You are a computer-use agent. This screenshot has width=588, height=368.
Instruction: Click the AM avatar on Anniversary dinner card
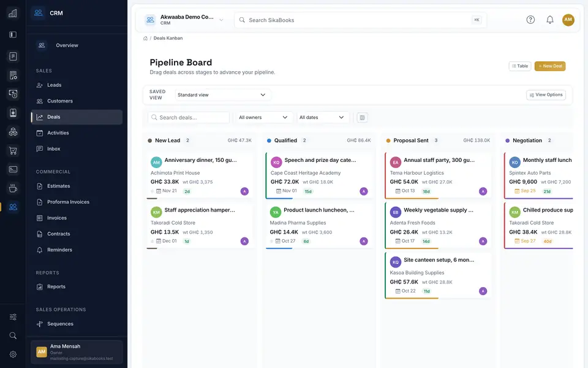point(156,162)
